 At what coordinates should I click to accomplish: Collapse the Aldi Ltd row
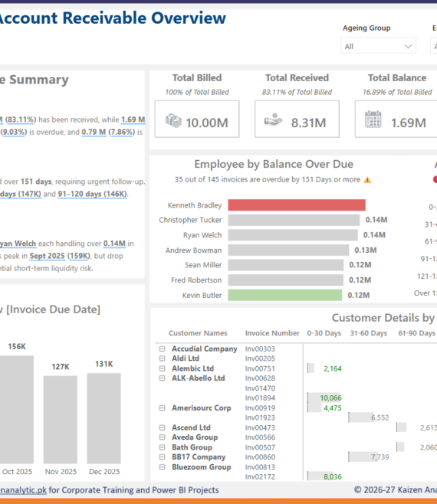click(x=163, y=358)
